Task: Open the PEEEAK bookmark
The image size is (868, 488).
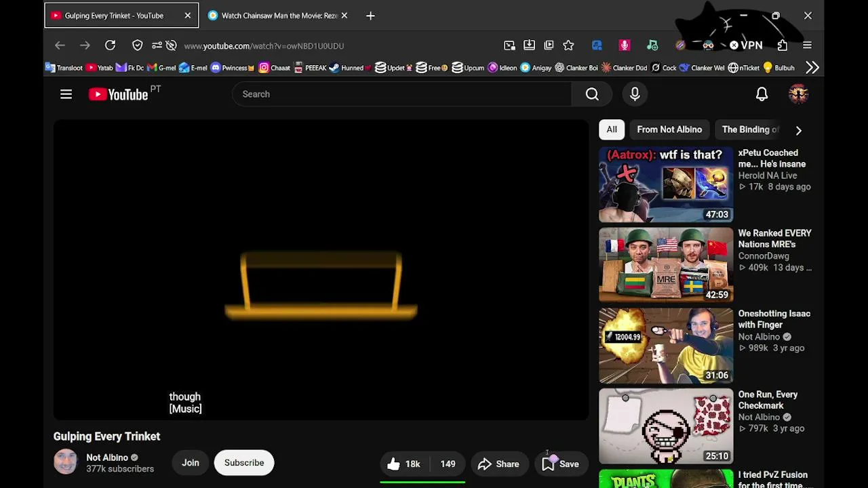Action: pyautogui.click(x=310, y=68)
